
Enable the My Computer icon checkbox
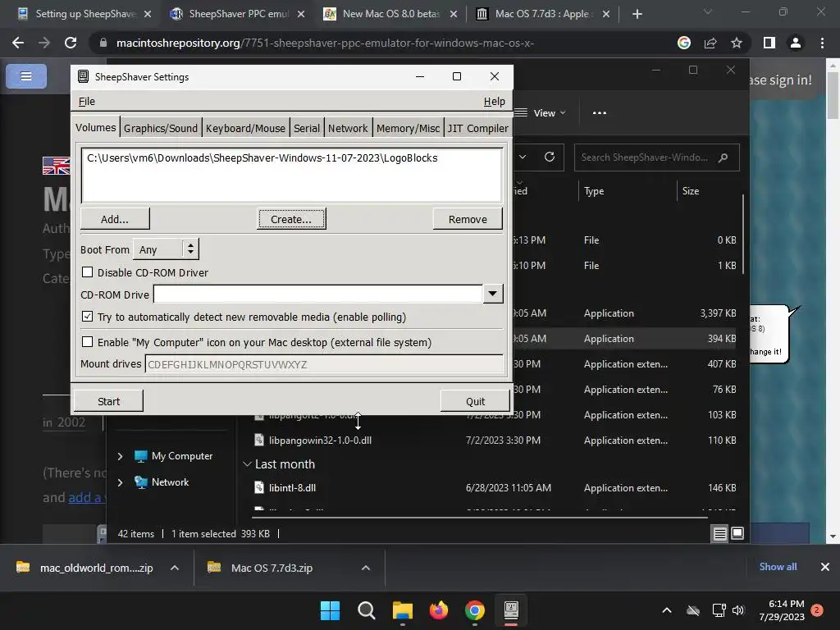87,342
